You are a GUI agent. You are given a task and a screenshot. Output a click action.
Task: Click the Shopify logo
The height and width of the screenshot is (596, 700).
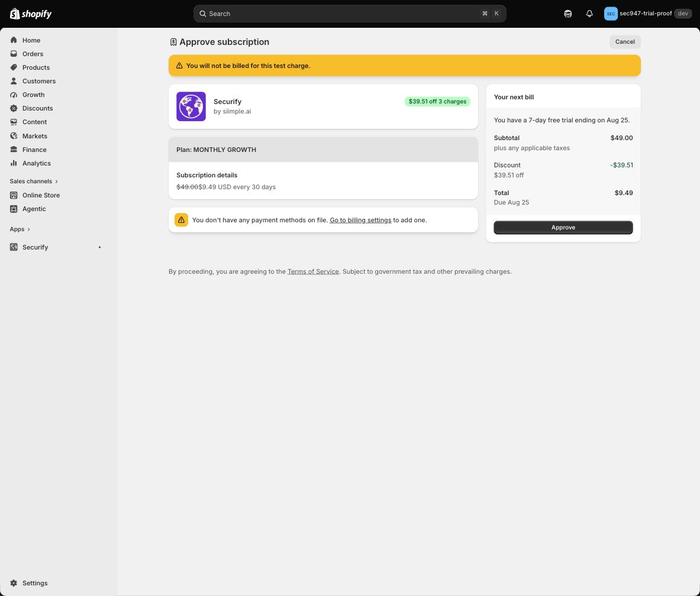coord(31,14)
